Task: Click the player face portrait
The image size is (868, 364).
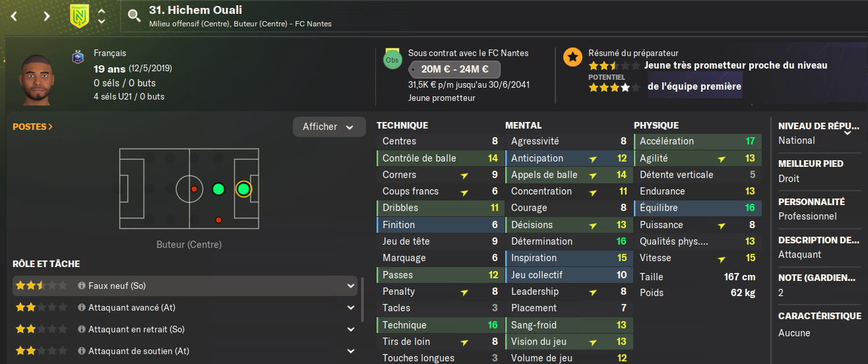Action: [x=38, y=80]
